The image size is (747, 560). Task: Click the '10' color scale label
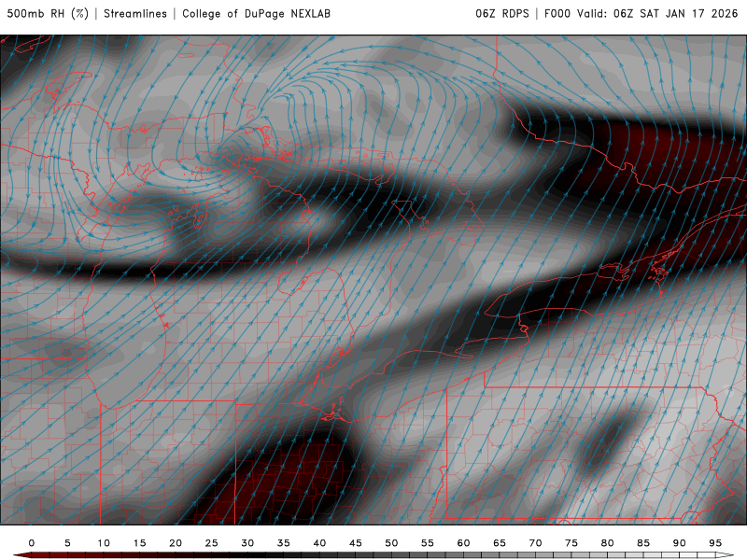104,543
